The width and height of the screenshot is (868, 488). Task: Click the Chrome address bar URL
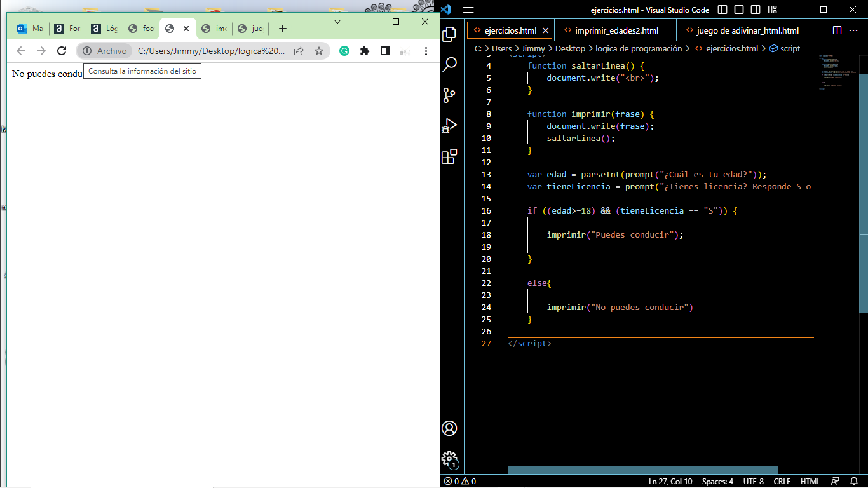[212, 51]
